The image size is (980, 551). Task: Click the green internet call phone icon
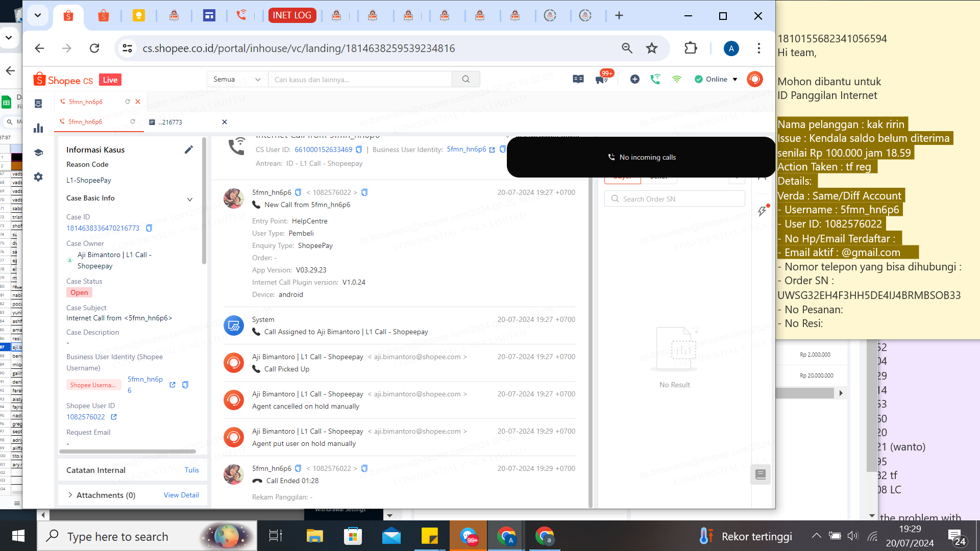pyautogui.click(x=655, y=79)
